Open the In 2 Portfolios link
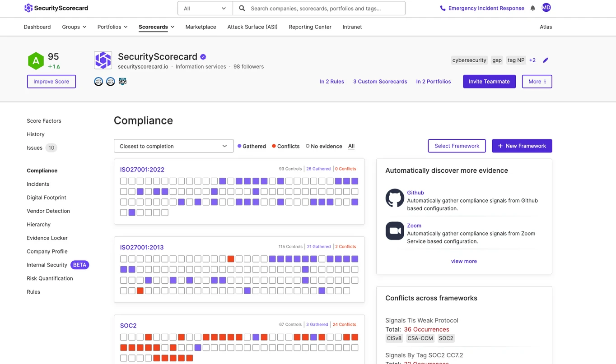616x364 pixels. pos(434,82)
